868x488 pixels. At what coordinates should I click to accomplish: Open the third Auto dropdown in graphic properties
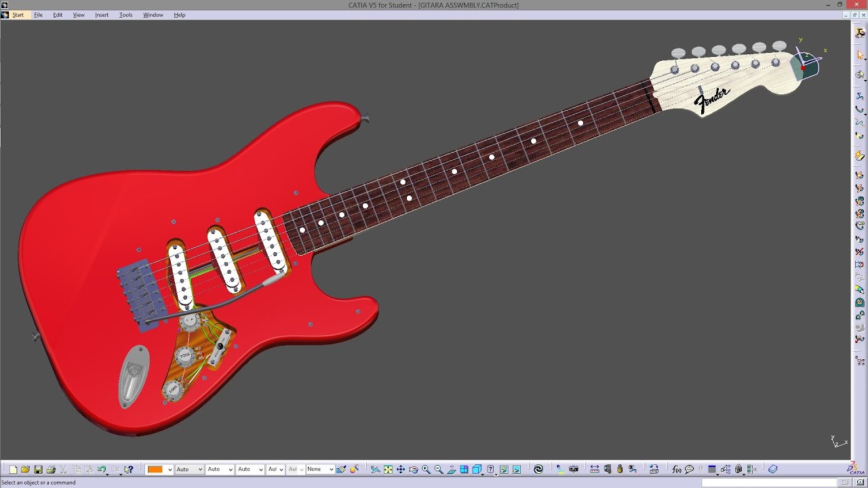click(250, 469)
